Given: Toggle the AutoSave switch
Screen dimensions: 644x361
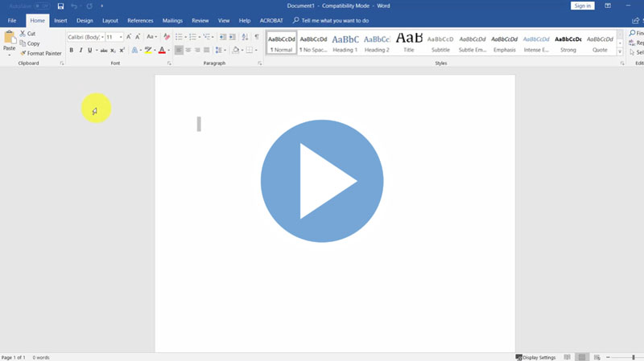Looking at the screenshot, I should [x=40, y=6].
